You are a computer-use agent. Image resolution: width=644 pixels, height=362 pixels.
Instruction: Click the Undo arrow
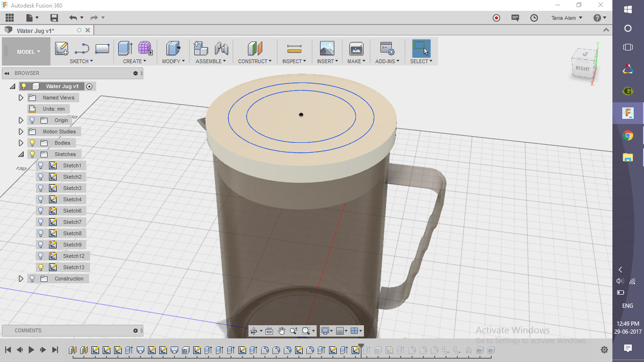pos(73,18)
